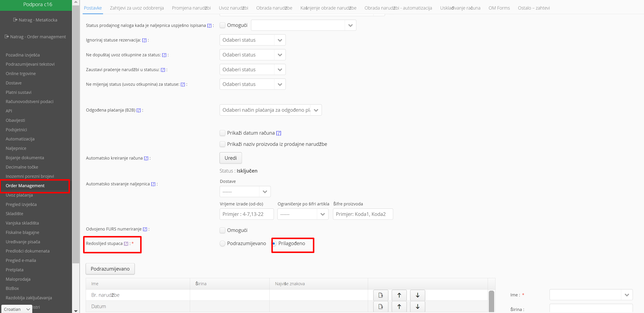Toggle Odvojeno FURS numeriranje Omogući checkbox
This screenshot has width=644, height=313.
222,230
